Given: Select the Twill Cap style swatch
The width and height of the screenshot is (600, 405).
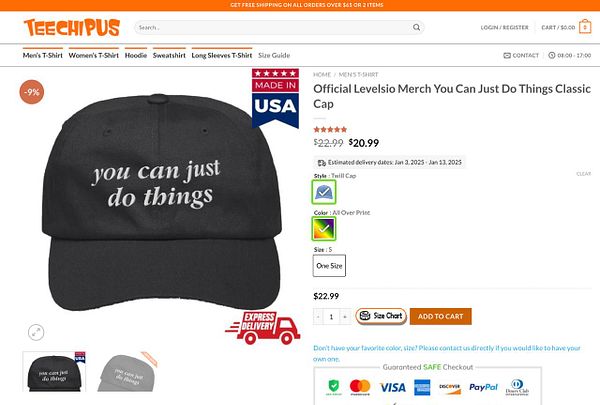Looking at the screenshot, I should 324,192.
